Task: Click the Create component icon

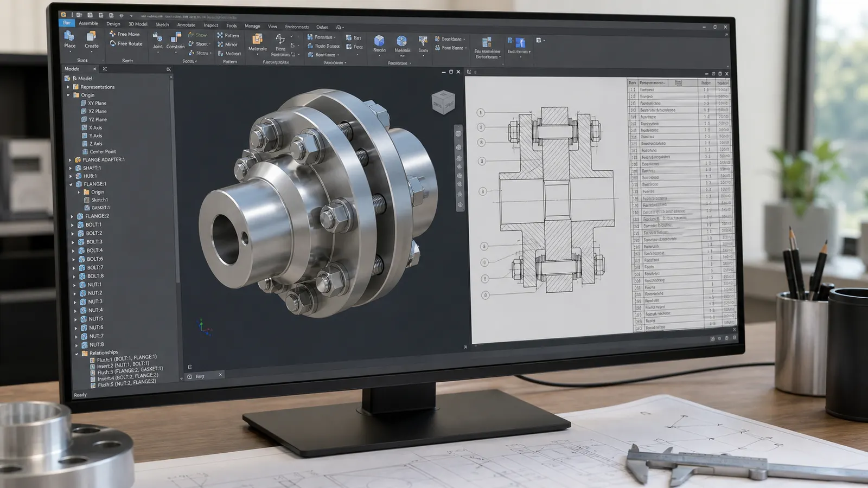Action: pyautogui.click(x=91, y=36)
